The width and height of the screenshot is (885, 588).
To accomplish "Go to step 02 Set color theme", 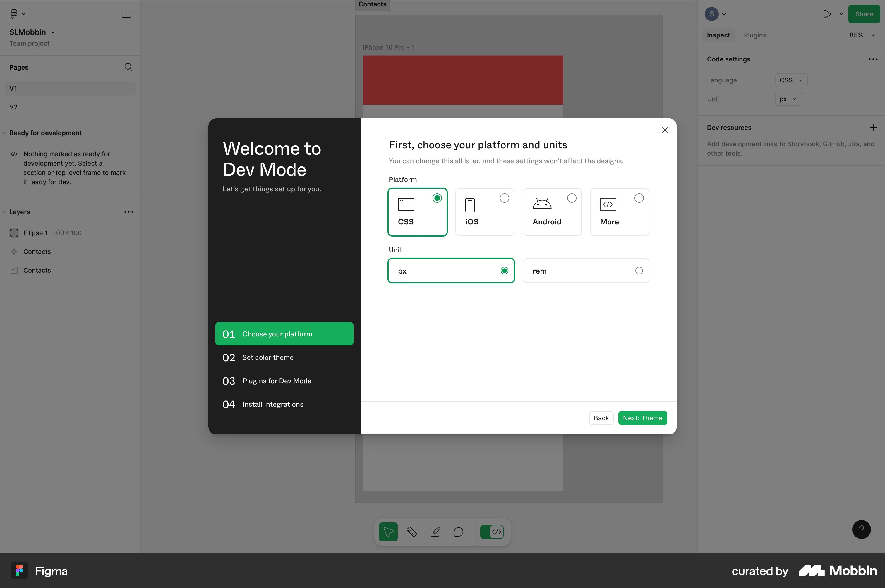I will 284,357.
